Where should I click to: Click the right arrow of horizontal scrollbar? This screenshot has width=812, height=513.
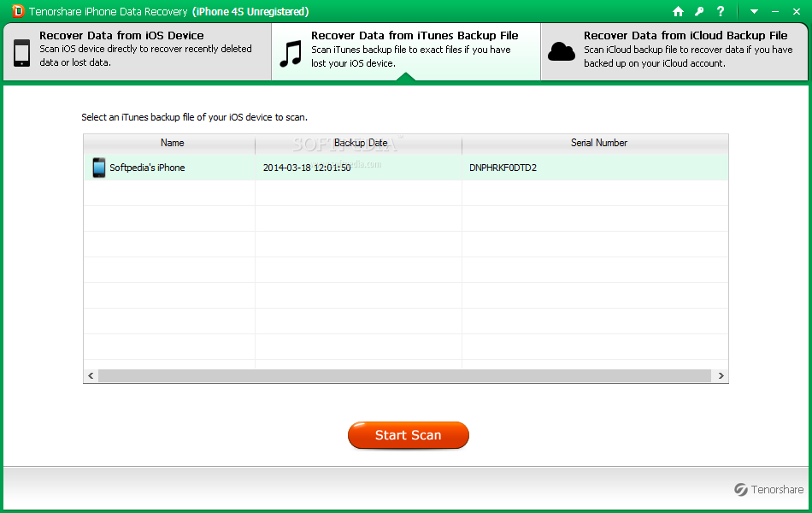pos(721,375)
